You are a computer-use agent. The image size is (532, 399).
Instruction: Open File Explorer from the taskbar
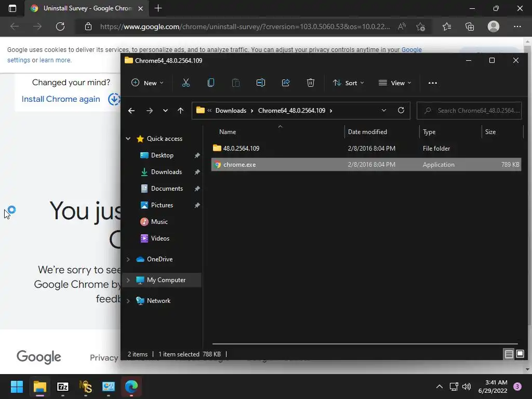coord(39,387)
